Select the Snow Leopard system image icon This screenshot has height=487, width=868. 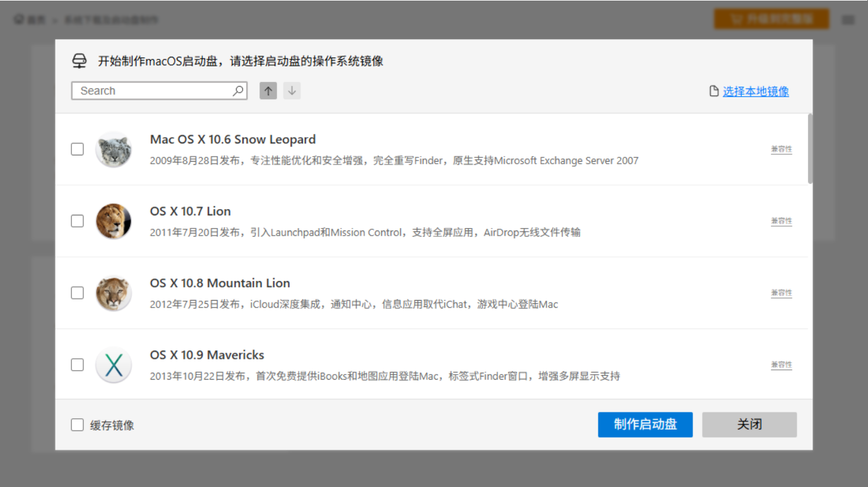pyautogui.click(x=114, y=149)
